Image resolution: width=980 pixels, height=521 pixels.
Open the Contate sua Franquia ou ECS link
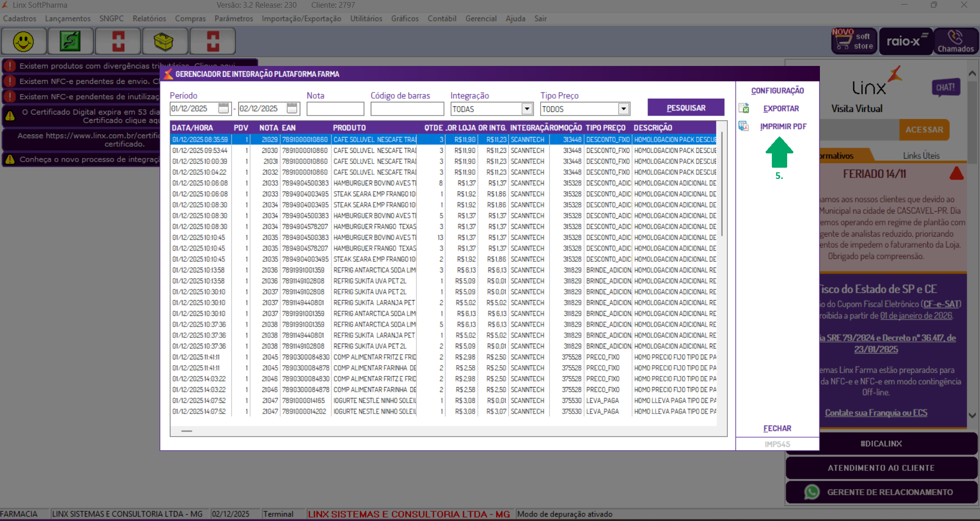pyautogui.click(x=876, y=413)
